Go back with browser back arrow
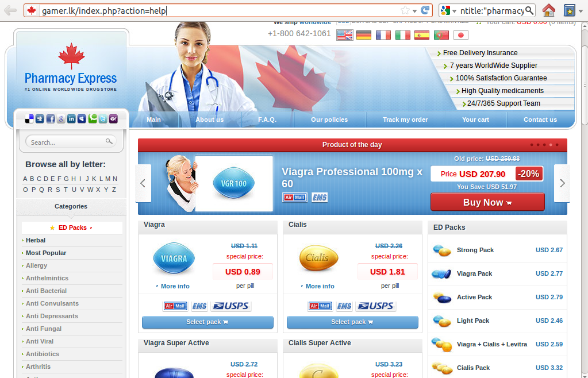 point(10,10)
